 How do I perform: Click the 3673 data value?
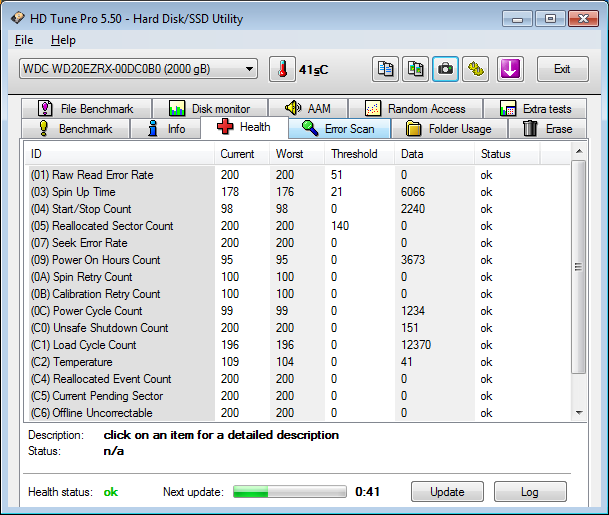click(413, 260)
